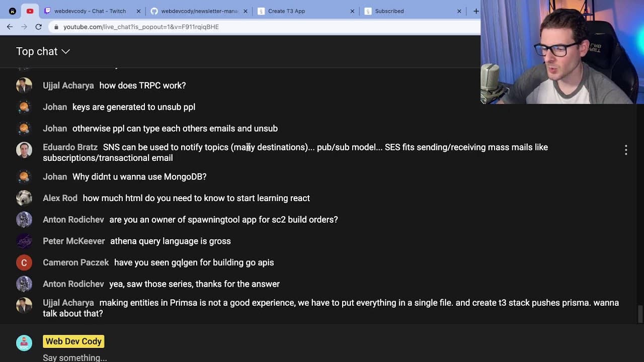Click message starting 'making entities in Primsa'
This screenshot has height=362, width=644.
coord(331,308)
